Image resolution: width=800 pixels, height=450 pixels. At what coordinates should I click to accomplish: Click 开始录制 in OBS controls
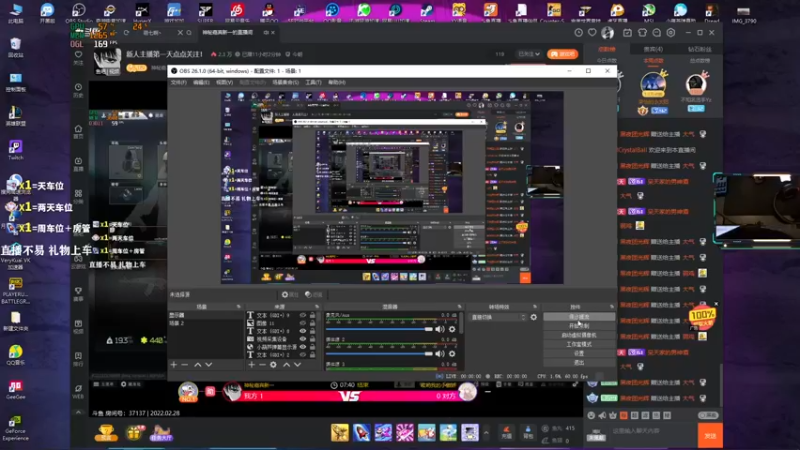[x=579, y=326]
